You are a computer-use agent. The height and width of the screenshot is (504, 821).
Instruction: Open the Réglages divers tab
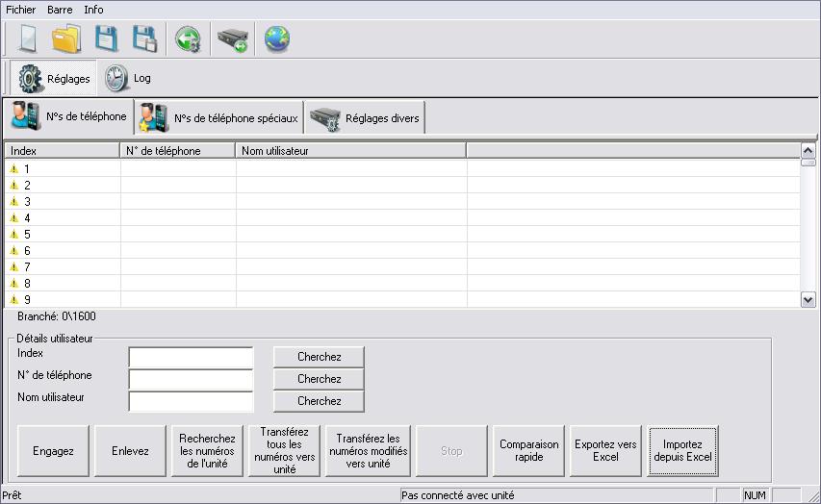pos(365,118)
